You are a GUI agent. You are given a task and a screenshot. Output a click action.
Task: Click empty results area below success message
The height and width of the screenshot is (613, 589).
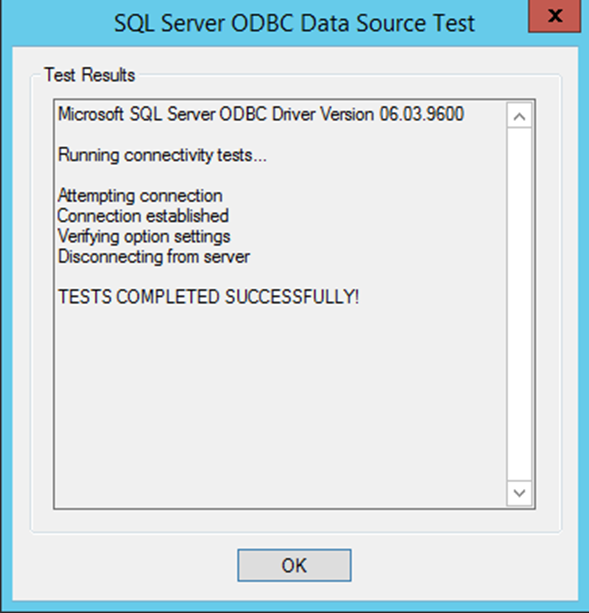click(x=280, y=407)
